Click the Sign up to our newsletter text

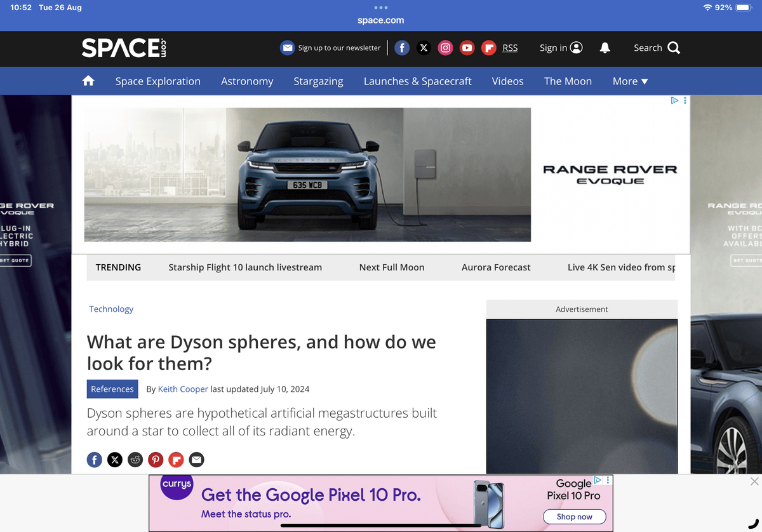point(340,48)
